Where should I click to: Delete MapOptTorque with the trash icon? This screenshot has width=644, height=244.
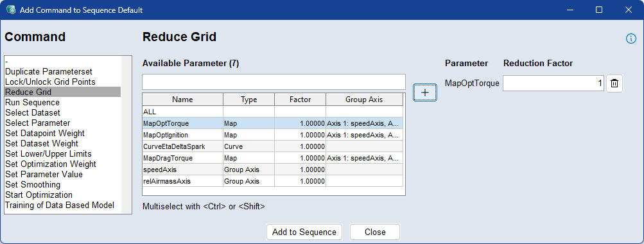coord(614,83)
